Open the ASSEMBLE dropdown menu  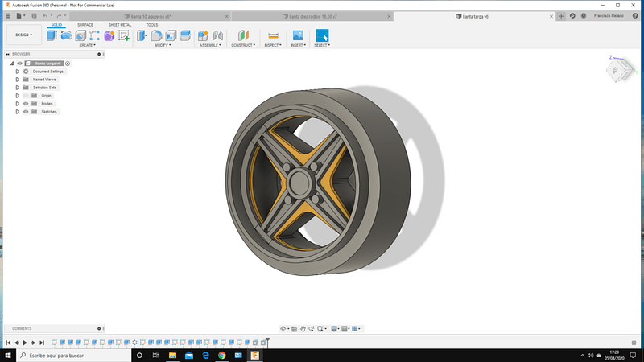pyautogui.click(x=210, y=45)
